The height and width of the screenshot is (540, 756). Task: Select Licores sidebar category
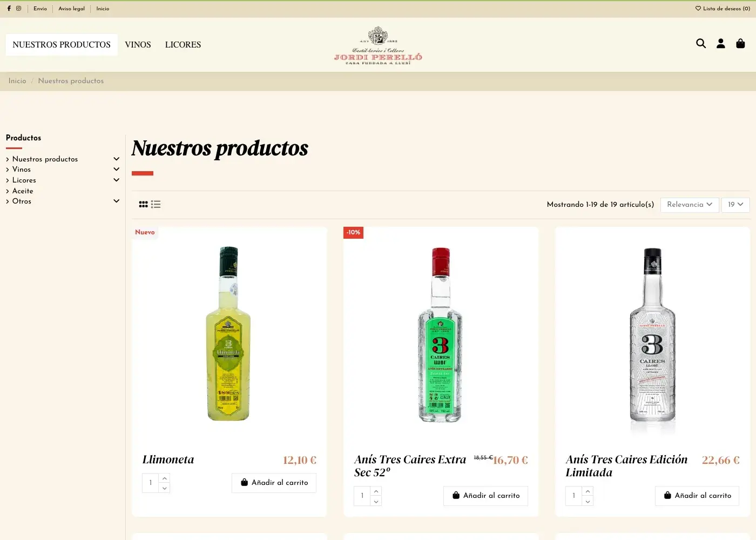[x=24, y=180]
